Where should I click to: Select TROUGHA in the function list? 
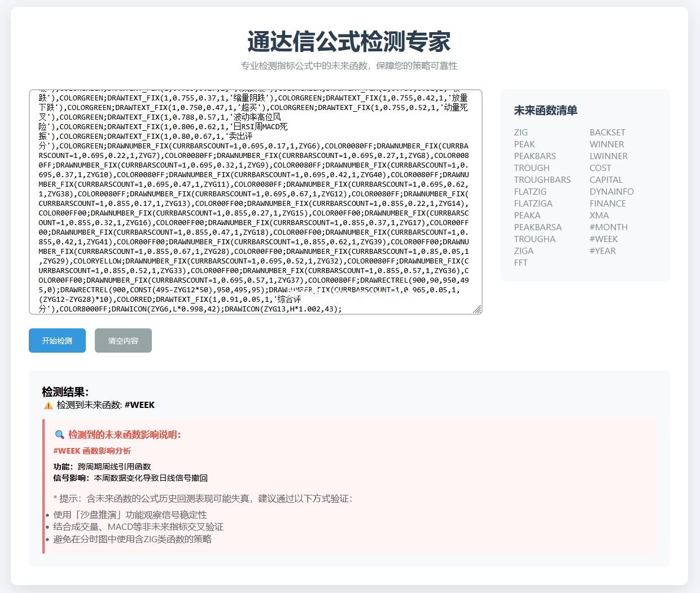pos(535,239)
